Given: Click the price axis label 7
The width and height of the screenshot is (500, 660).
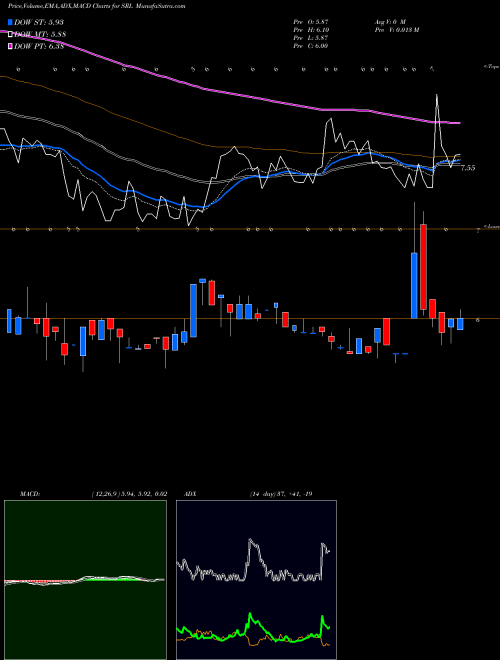Looking at the screenshot, I should [478, 231].
